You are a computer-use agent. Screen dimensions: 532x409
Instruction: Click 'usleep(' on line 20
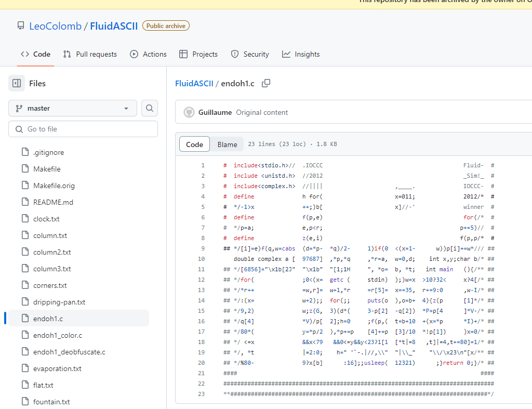click(x=376, y=363)
